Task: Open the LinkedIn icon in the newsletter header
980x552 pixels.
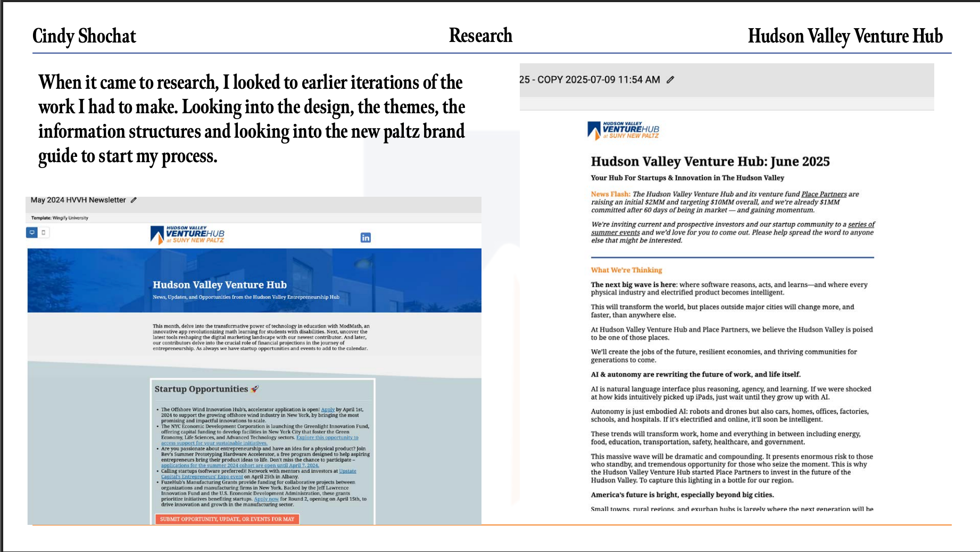Action: [366, 238]
